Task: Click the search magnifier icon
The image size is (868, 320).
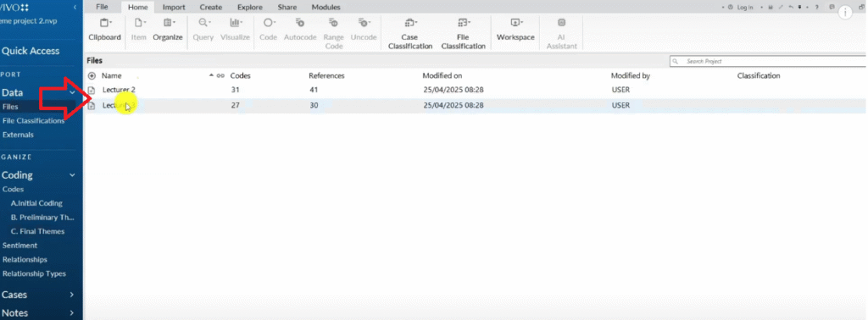Action: 676,61
